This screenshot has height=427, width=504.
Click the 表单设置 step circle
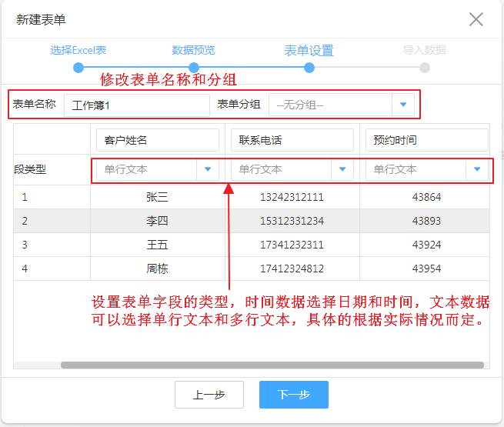pyautogui.click(x=309, y=68)
